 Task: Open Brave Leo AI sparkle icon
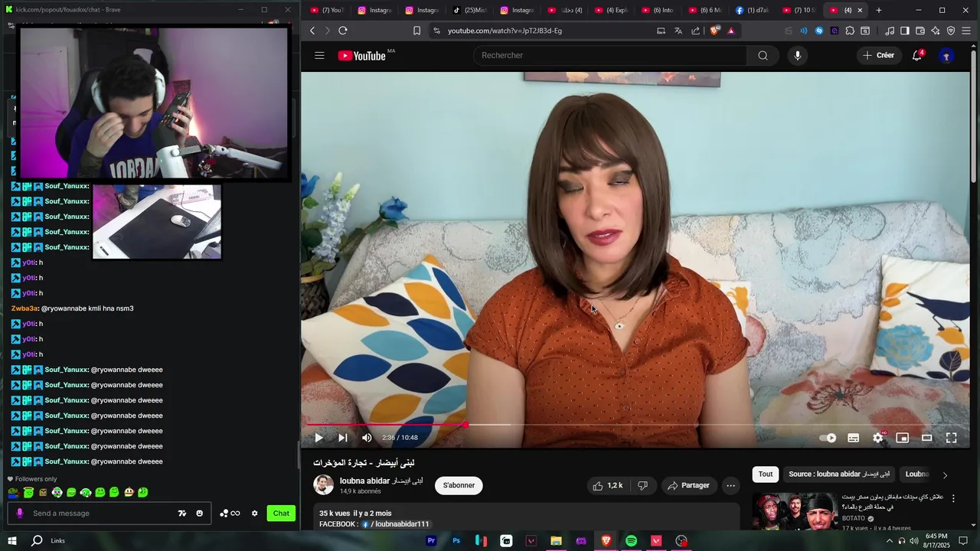click(936, 31)
